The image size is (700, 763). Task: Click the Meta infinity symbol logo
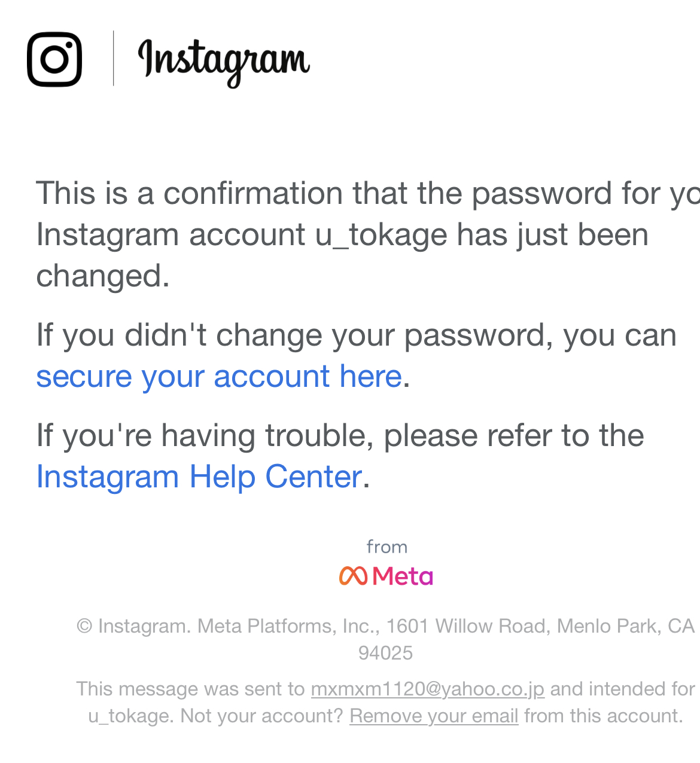[353, 575]
